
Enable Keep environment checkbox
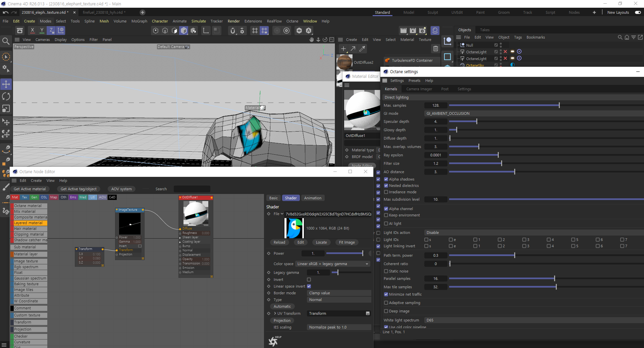[386, 215]
